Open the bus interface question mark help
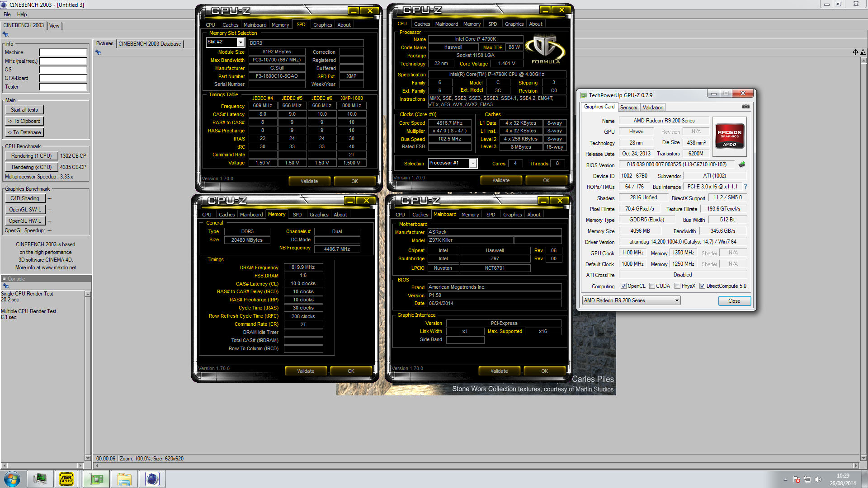 point(745,187)
